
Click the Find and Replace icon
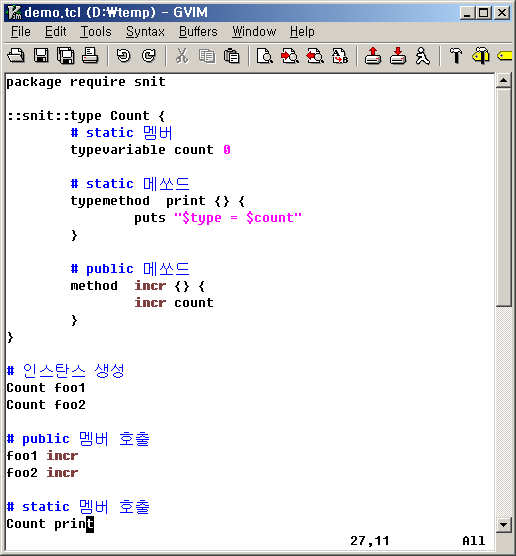click(x=339, y=56)
